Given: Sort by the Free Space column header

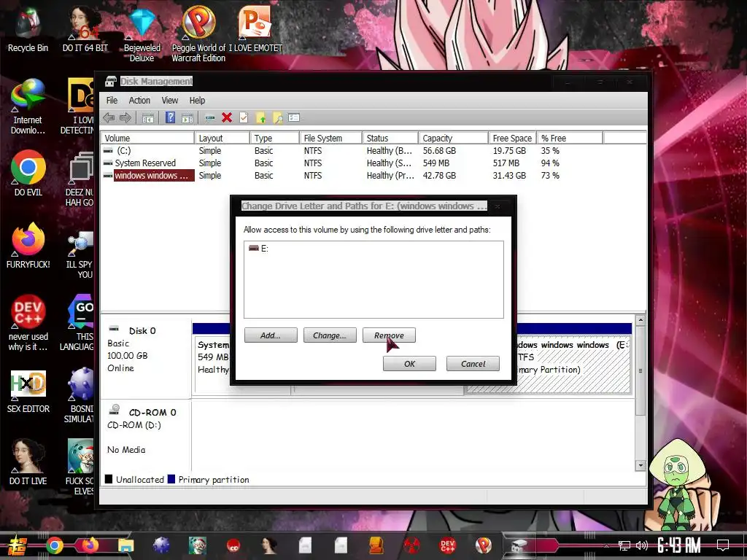Looking at the screenshot, I should 513,138.
